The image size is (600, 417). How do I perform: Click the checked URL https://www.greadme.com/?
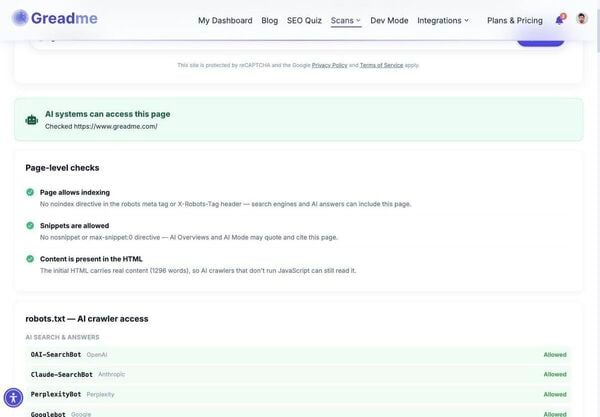pyautogui.click(x=116, y=127)
